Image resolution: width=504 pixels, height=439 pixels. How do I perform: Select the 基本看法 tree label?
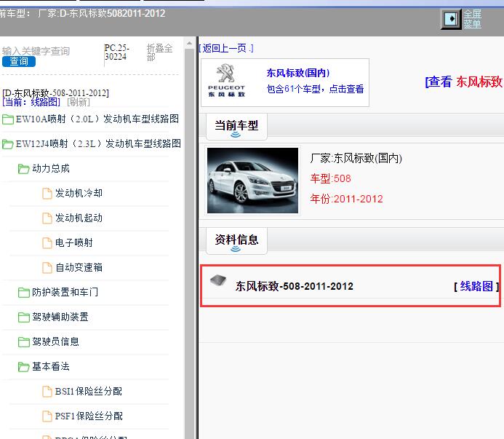tap(51, 366)
